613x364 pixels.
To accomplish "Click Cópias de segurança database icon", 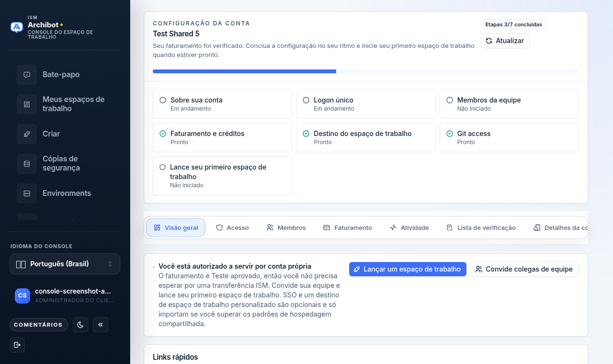I will (x=27, y=164).
